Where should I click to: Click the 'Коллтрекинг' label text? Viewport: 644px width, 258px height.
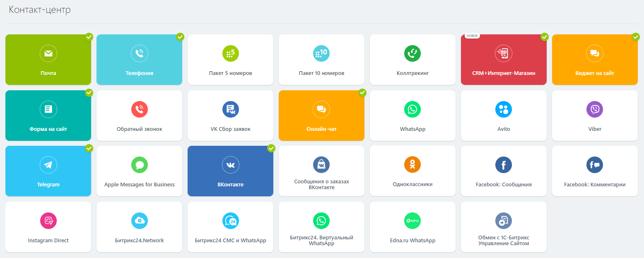(412, 73)
